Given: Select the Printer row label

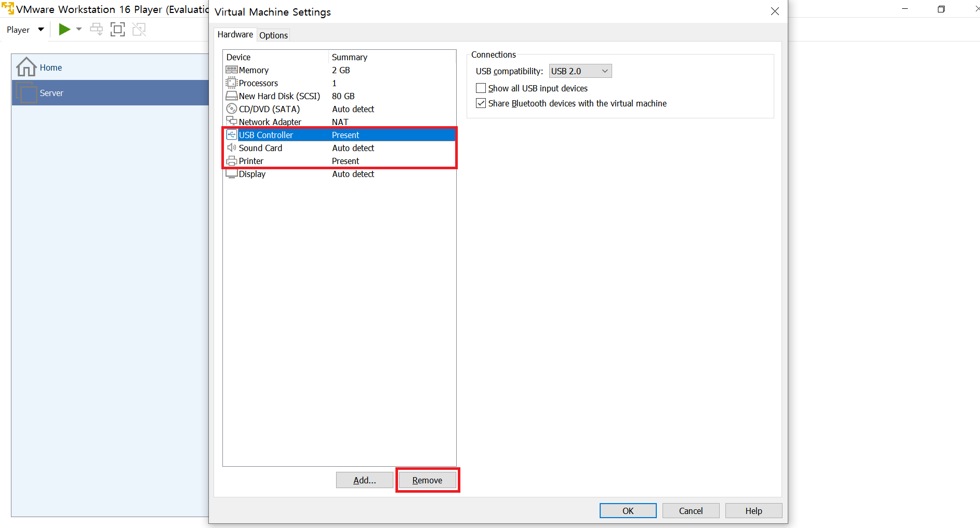Looking at the screenshot, I should 251,161.
